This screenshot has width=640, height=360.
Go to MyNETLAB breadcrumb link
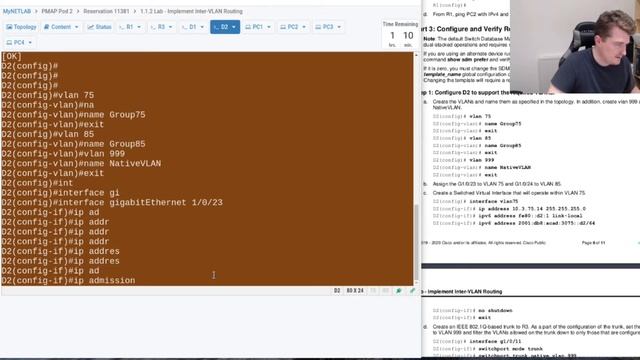tap(17, 11)
